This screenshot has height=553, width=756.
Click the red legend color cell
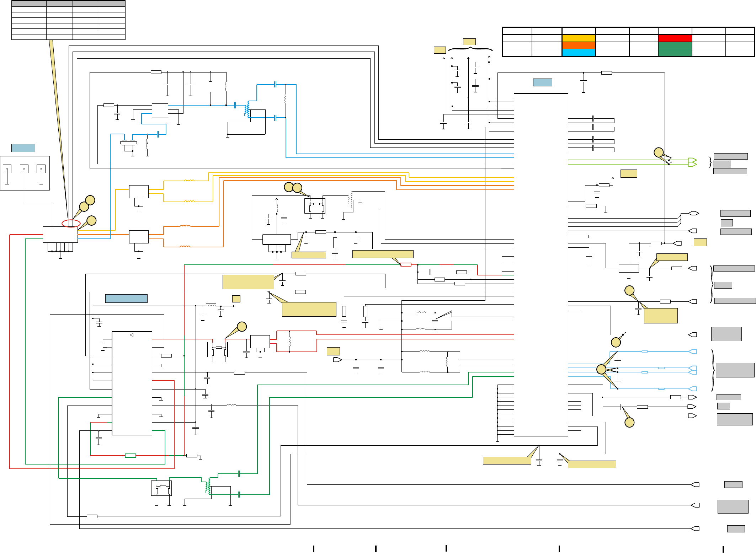(675, 38)
